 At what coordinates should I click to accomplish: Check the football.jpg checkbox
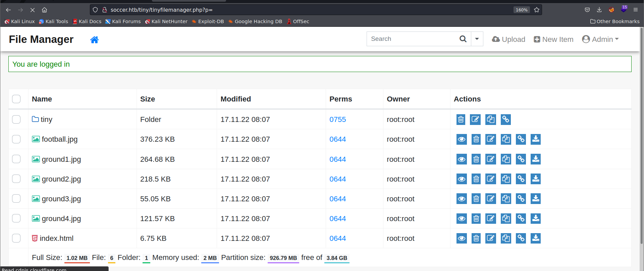pos(16,139)
